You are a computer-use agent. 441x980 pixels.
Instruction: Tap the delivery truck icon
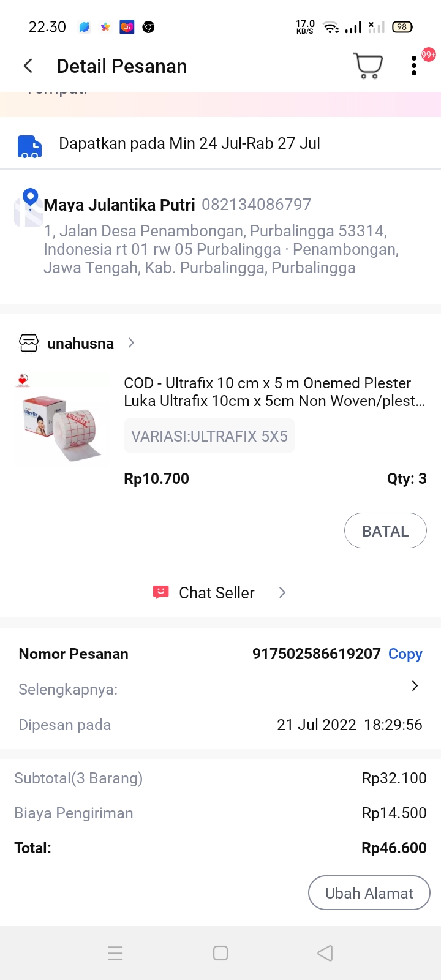29,146
